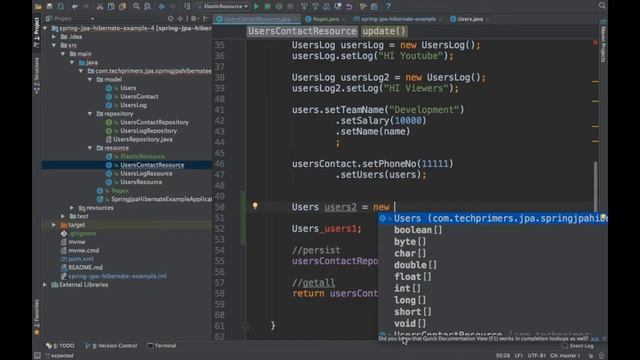Screen dimensions: 640x360
Task: Click the Cut scissors icon
Action: tap(100, 6)
